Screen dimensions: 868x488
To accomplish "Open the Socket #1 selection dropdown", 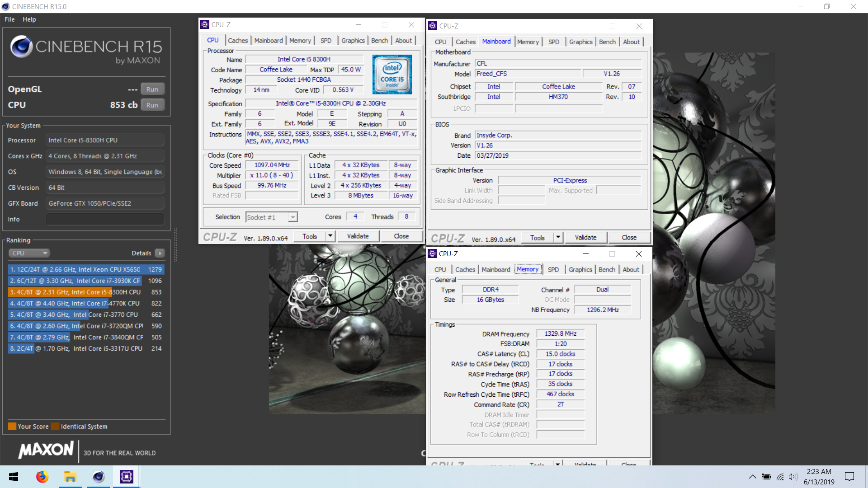I will tap(271, 217).
